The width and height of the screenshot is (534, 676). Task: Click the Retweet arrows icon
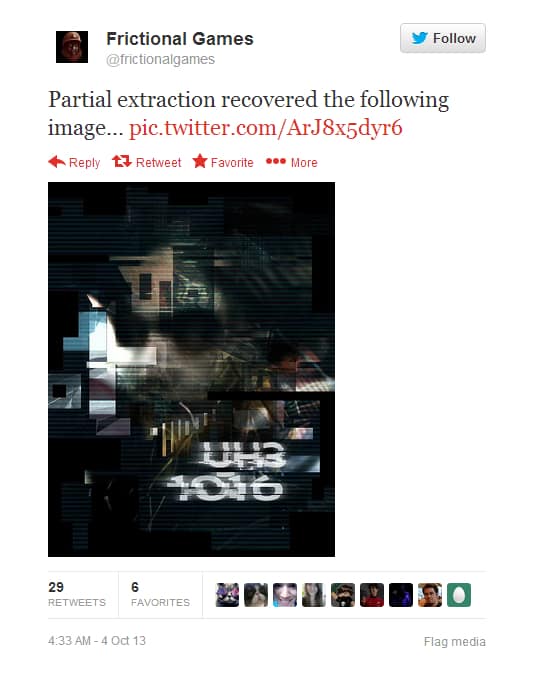tap(122, 162)
